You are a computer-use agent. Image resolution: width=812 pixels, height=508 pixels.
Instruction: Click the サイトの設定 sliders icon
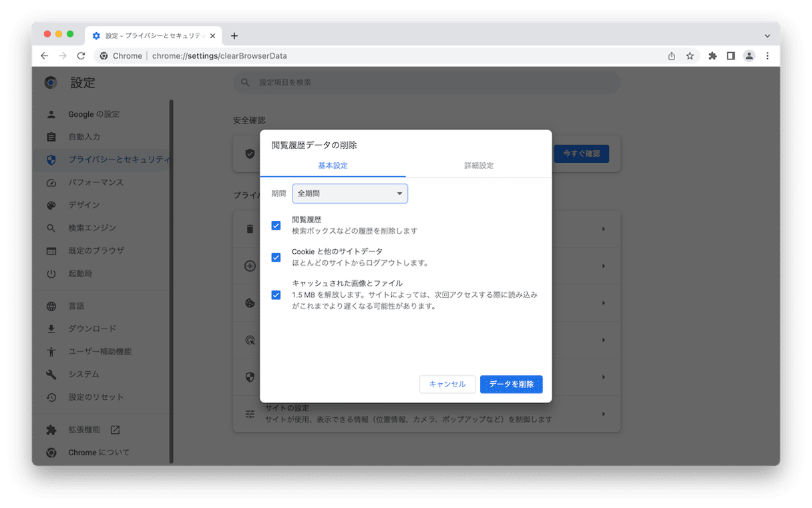[250, 414]
